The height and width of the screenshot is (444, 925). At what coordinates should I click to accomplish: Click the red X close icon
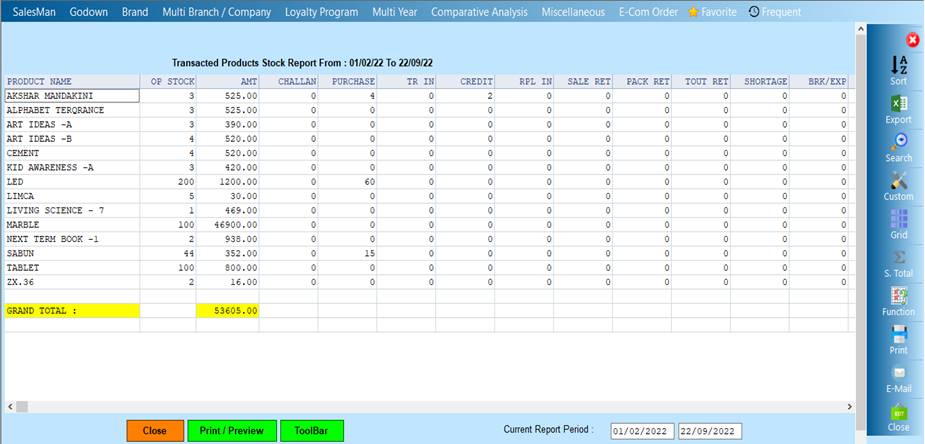click(912, 40)
